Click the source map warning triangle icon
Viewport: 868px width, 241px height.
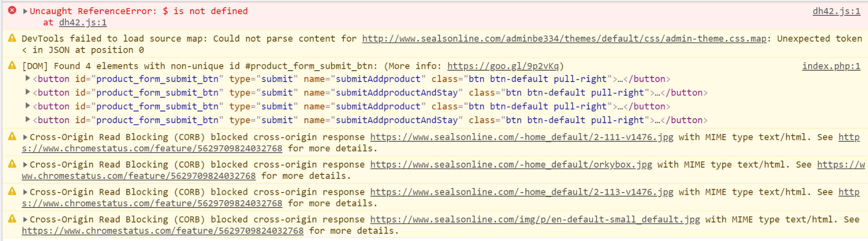12,38
